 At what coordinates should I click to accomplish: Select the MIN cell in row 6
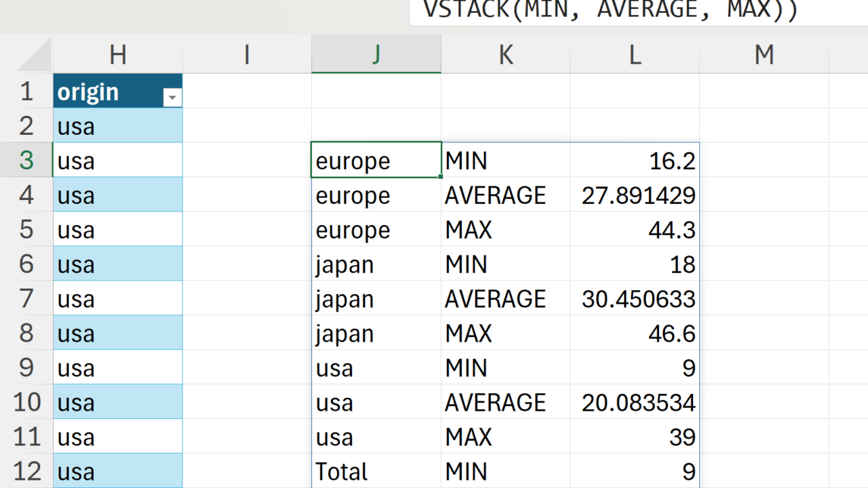(x=505, y=265)
